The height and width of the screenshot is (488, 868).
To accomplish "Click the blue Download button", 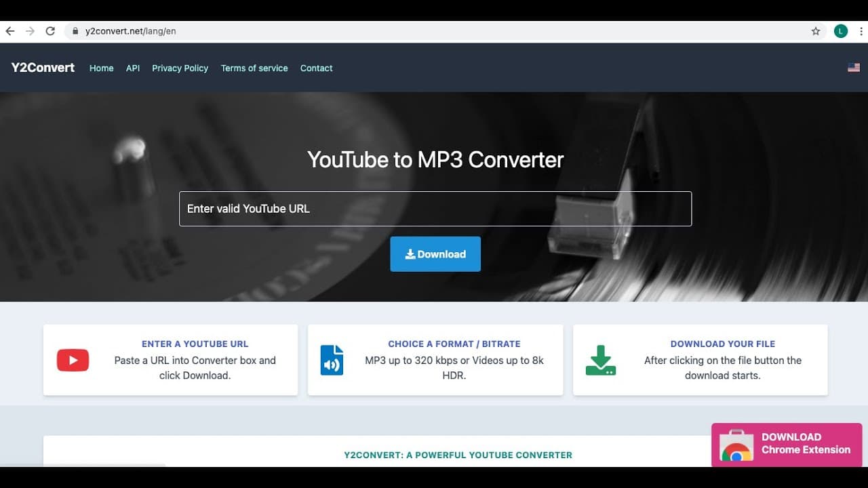I will click(x=435, y=254).
